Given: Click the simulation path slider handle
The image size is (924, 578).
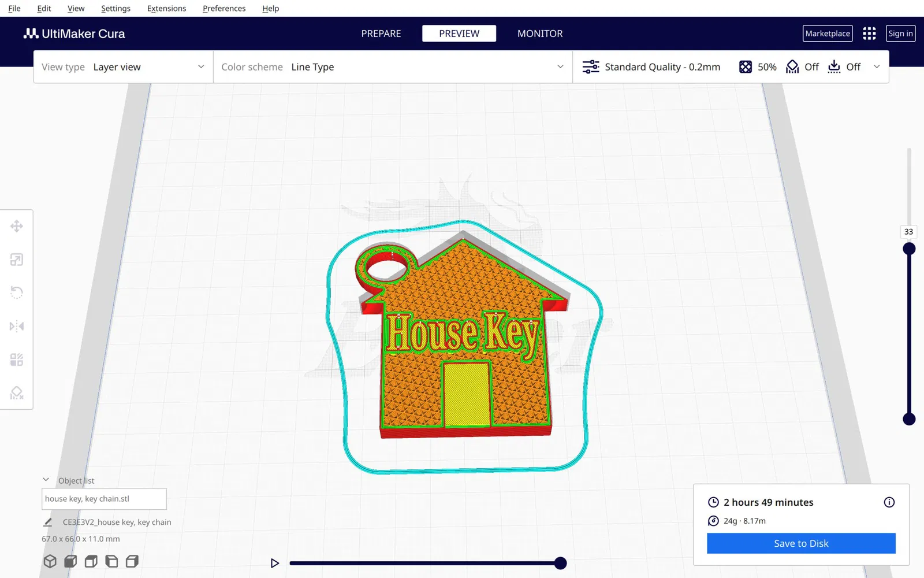Looking at the screenshot, I should (560, 563).
